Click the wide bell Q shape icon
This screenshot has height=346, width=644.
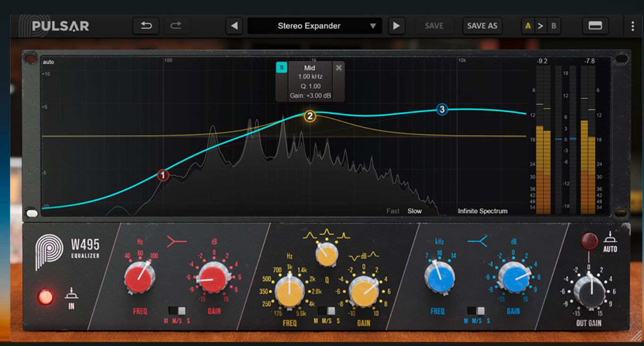coord(309,235)
